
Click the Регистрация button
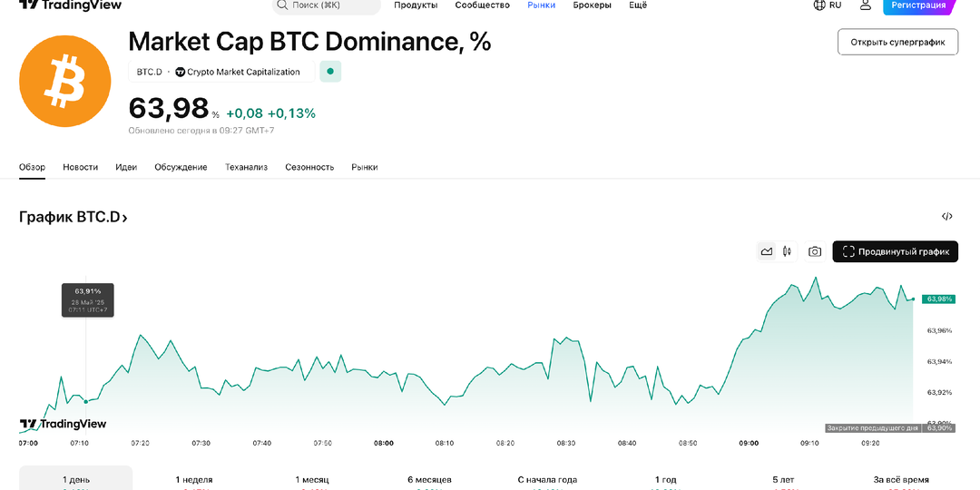click(x=918, y=5)
